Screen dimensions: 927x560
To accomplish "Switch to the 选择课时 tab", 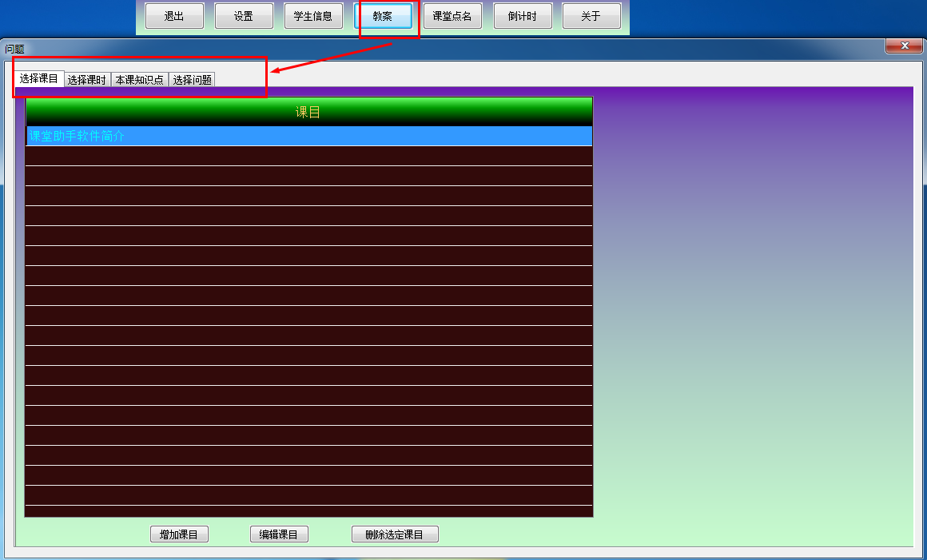I will point(87,80).
